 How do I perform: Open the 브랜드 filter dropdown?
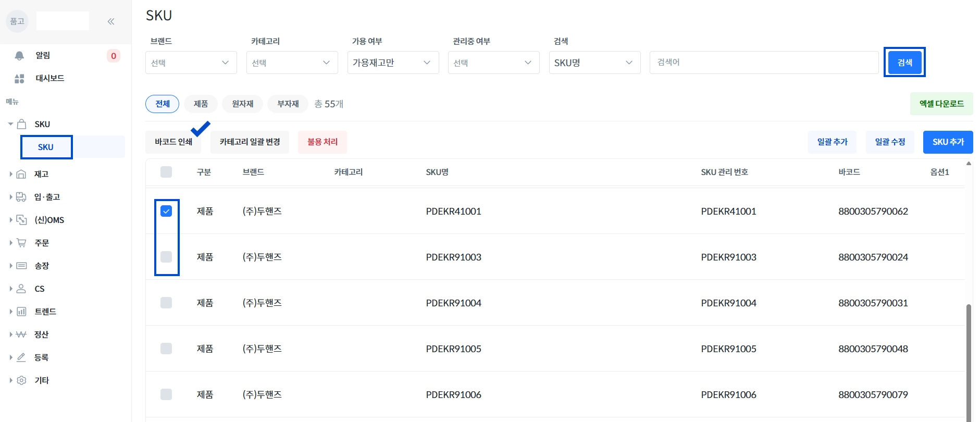(x=191, y=63)
